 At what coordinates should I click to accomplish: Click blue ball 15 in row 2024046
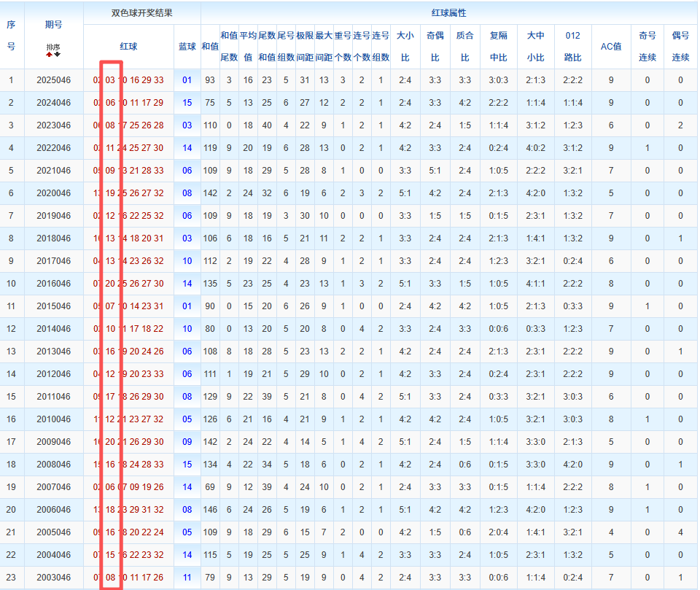187,103
